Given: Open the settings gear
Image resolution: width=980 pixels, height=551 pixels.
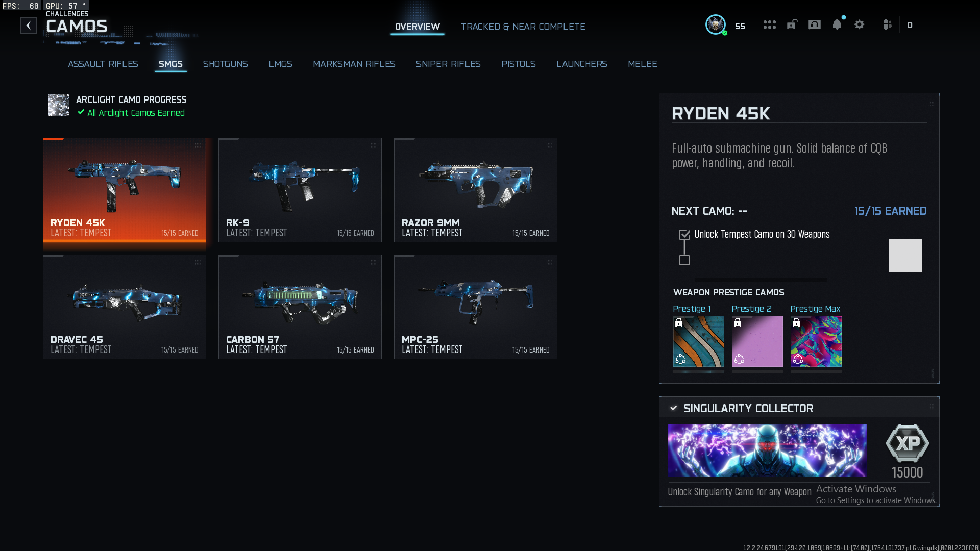Looking at the screenshot, I should point(860,25).
